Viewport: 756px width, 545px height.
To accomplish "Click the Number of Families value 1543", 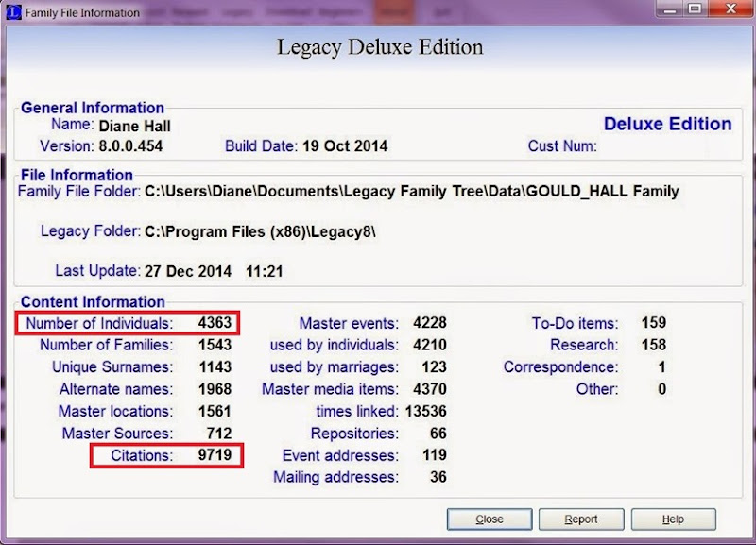I will coord(215,345).
